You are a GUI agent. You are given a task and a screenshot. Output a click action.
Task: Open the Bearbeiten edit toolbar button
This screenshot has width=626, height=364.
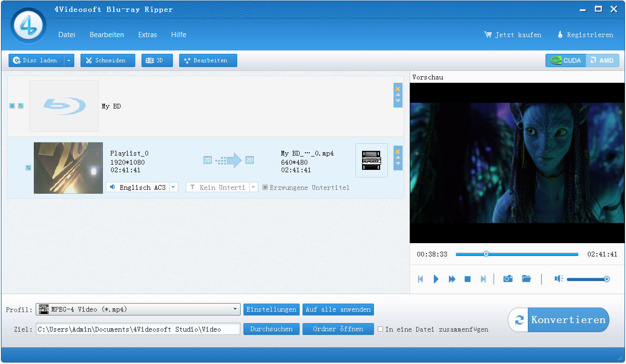pyautogui.click(x=208, y=60)
